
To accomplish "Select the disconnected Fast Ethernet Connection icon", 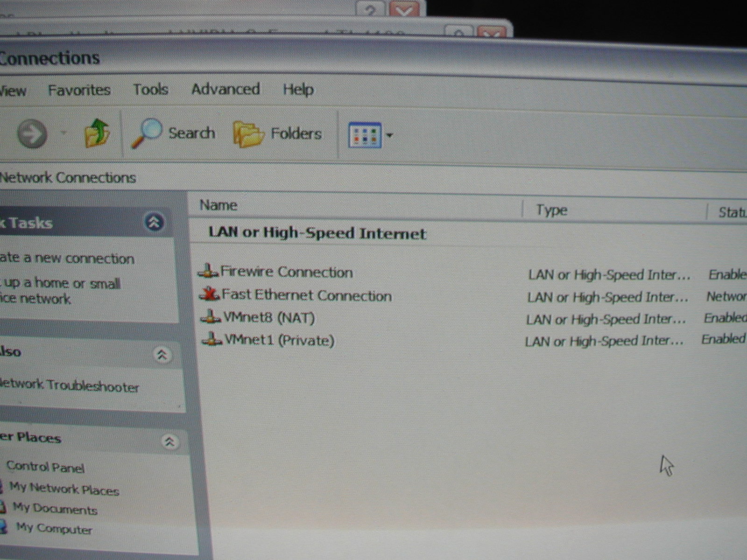I will [209, 294].
